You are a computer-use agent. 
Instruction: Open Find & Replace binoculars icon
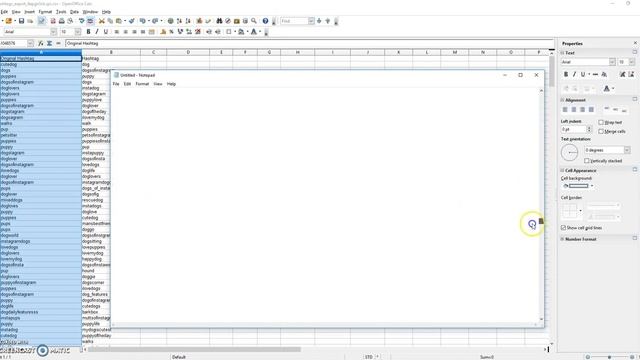[219, 21]
